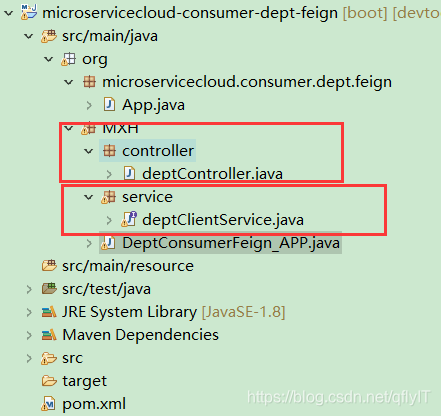The width and height of the screenshot is (441, 416).
Task: Collapse the MXH package node
Action: (69, 128)
